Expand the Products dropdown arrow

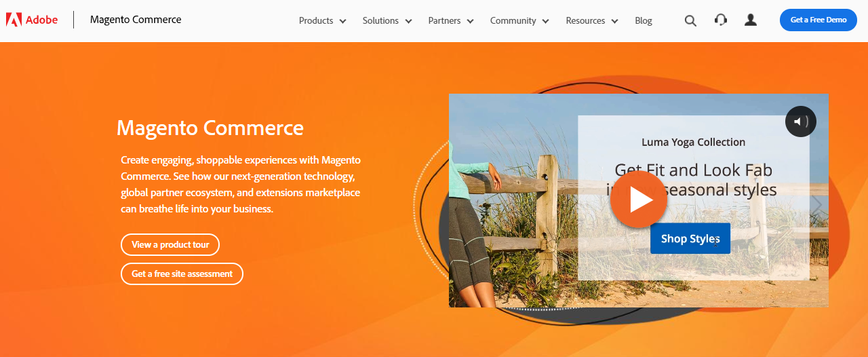coord(342,21)
